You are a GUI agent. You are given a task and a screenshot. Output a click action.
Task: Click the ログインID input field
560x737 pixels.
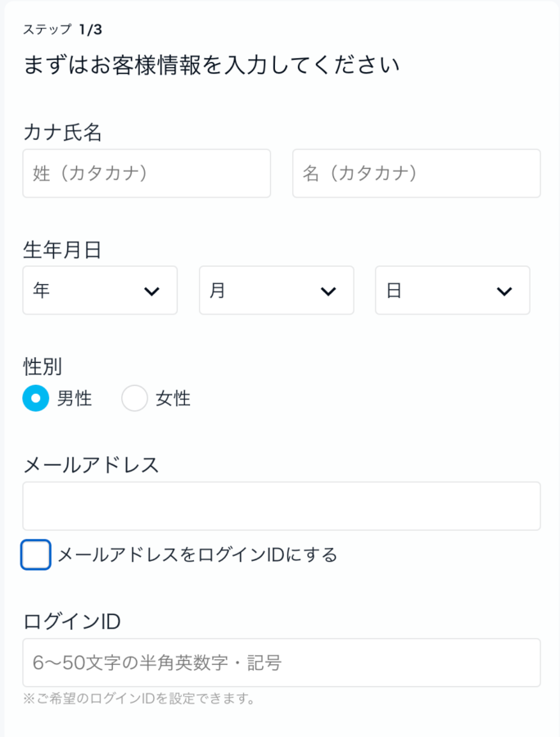281,662
